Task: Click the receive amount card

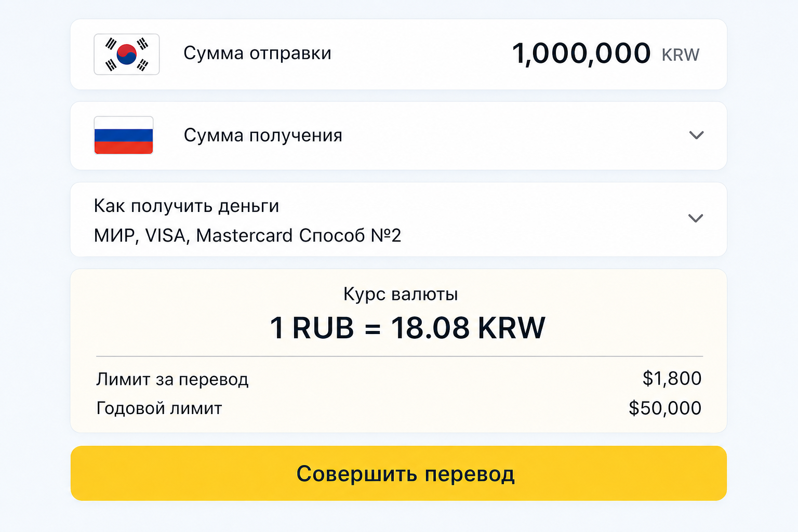Action: pyautogui.click(x=398, y=136)
